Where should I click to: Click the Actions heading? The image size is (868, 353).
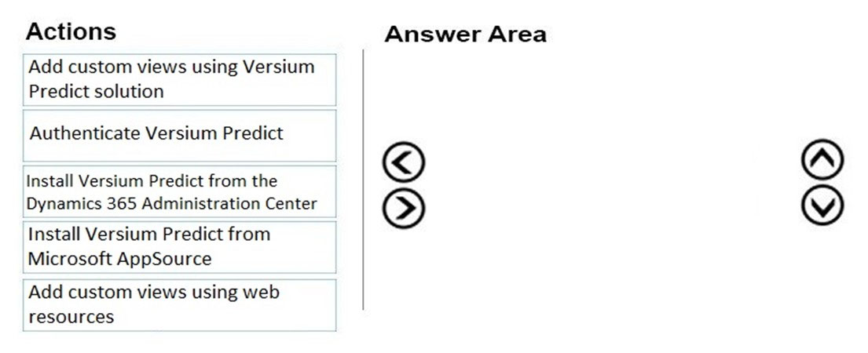coord(71,31)
